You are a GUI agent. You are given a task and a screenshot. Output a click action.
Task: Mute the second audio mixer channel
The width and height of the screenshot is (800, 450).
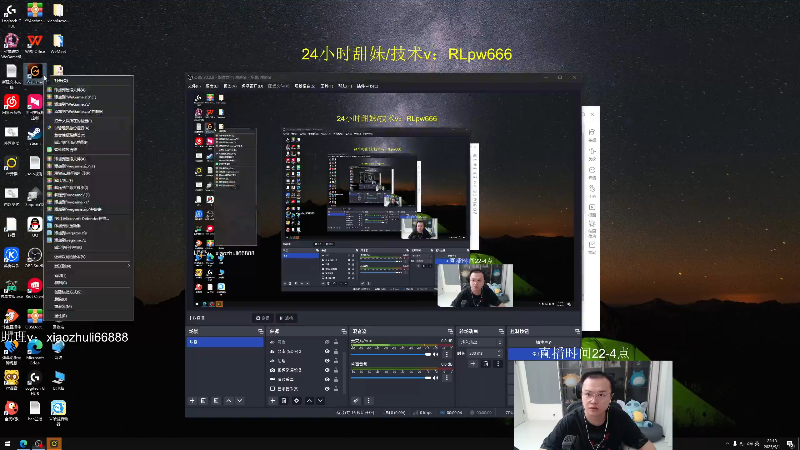[x=435, y=378]
